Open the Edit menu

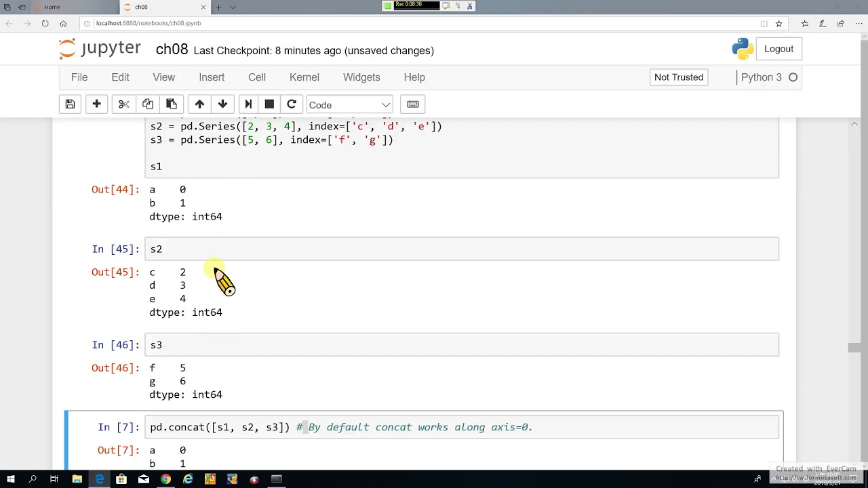(120, 77)
